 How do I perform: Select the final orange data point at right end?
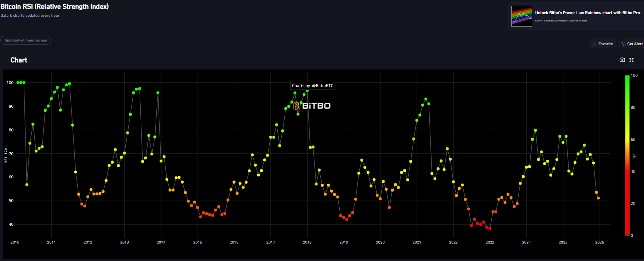[x=598, y=198]
